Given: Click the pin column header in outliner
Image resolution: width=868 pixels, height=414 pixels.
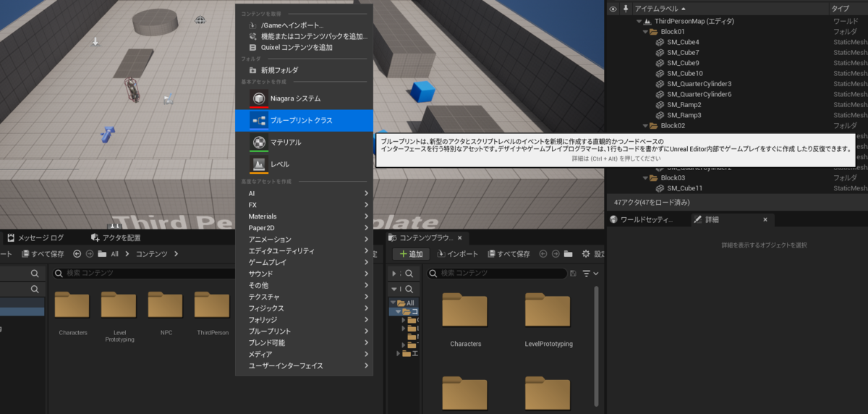Looking at the screenshot, I should pyautogui.click(x=625, y=9).
